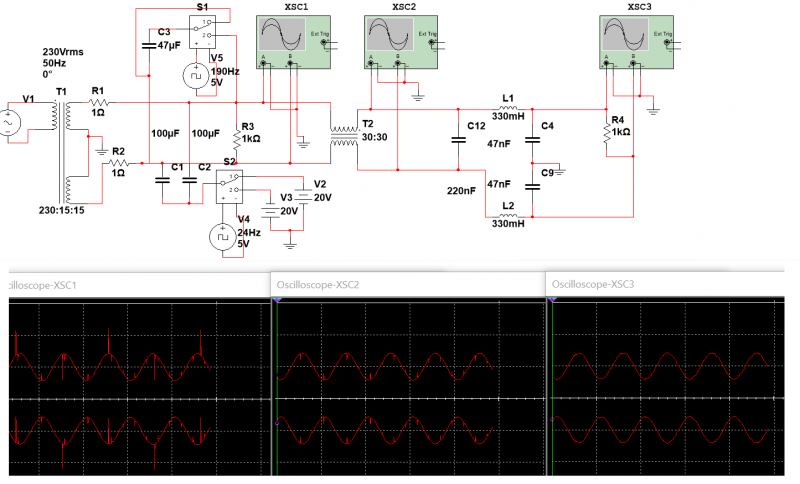Click the V4 24Hz clock source
This screenshot has width=800, height=484.
pyautogui.click(x=222, y=236)
